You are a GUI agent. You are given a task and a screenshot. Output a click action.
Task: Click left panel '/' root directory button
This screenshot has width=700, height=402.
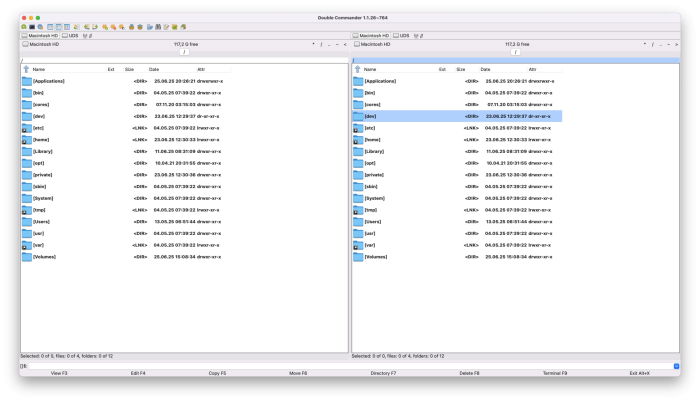coord(321,44)
